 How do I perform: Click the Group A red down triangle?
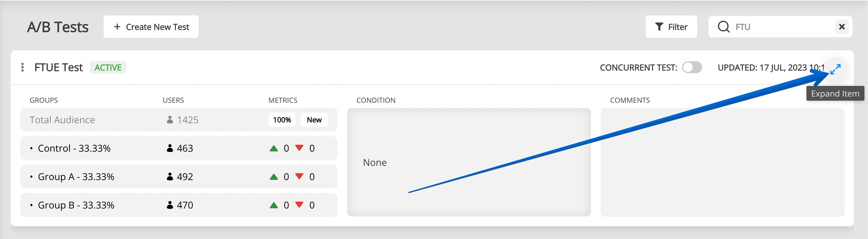pos(299,176)
